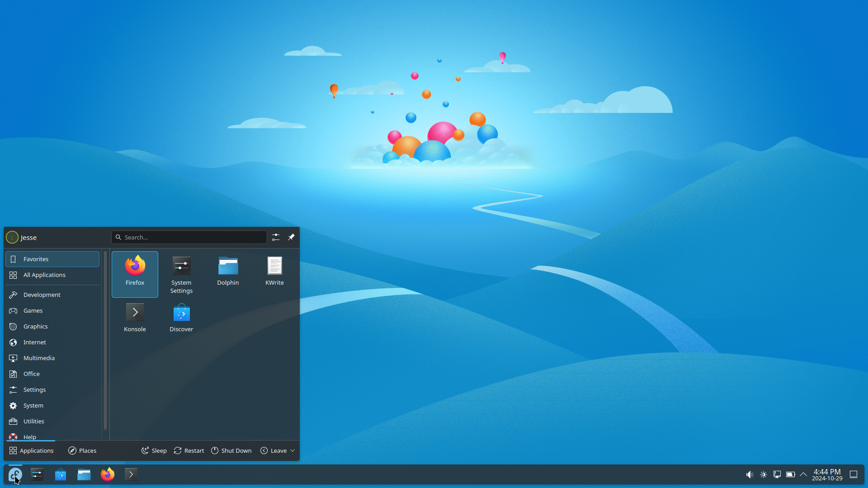This screenshot has height=488, width=868.
Task: Expand hidden system tray icons
Action: (803, 474)
